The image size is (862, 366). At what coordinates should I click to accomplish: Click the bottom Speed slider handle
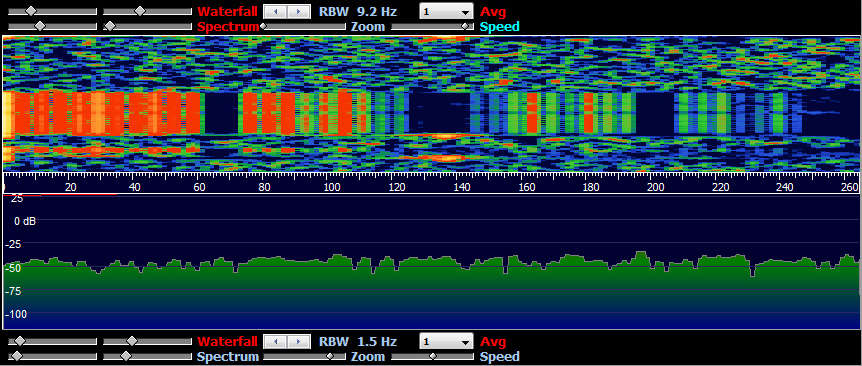coord(433,356)
